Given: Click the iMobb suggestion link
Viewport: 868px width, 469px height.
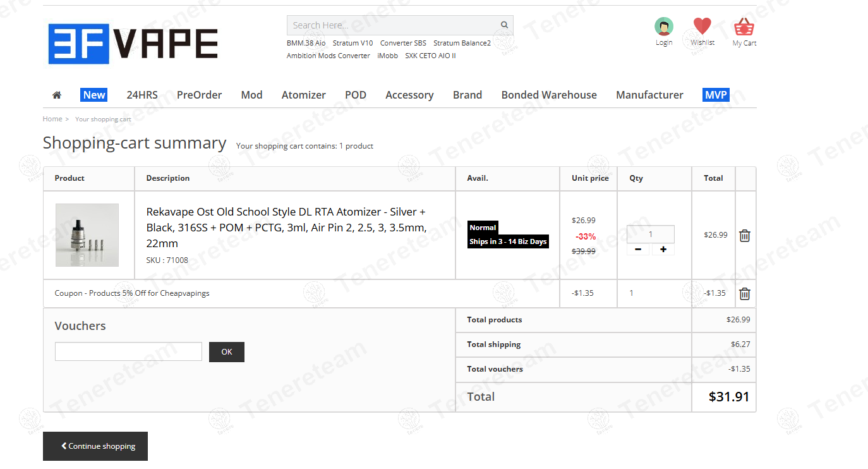Looking at the screenshot, I should pyautogui.click(x=387, y=56).
